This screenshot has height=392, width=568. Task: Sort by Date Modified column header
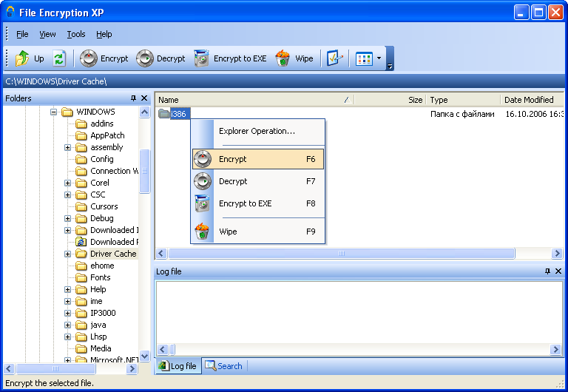(532, 100)
